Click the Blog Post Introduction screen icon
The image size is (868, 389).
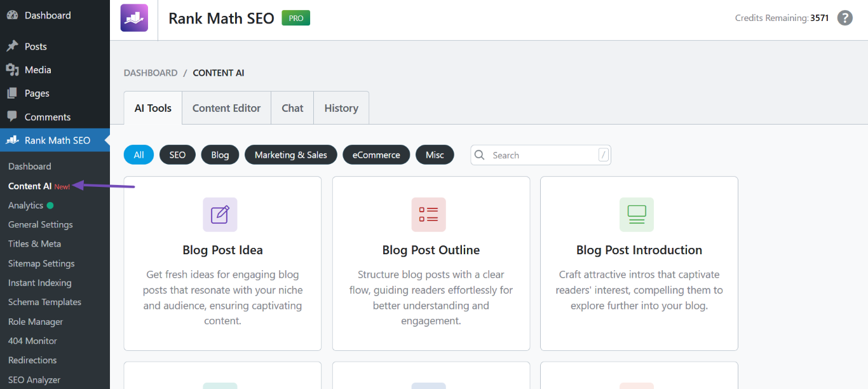[637, 214]
